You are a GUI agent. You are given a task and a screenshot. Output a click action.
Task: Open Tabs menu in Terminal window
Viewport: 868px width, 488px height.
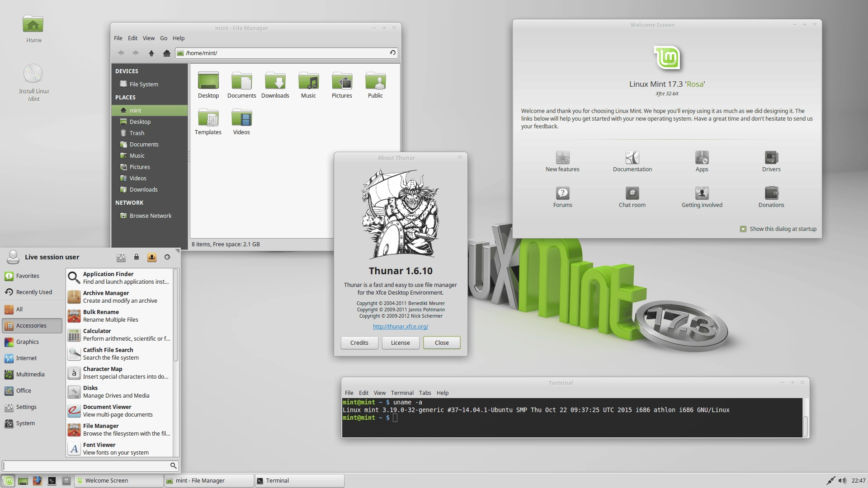(425, 393)
